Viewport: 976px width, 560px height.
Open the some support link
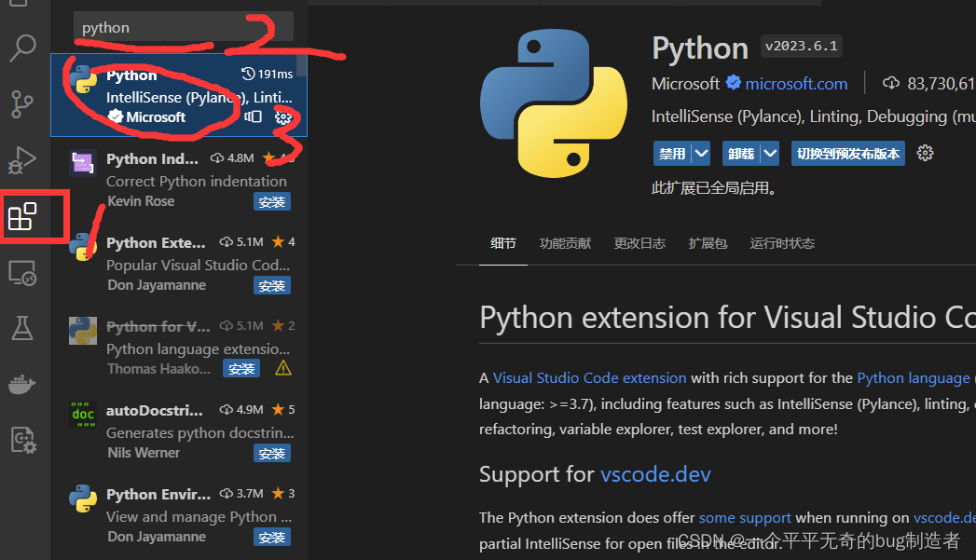(x=745, y=518)
